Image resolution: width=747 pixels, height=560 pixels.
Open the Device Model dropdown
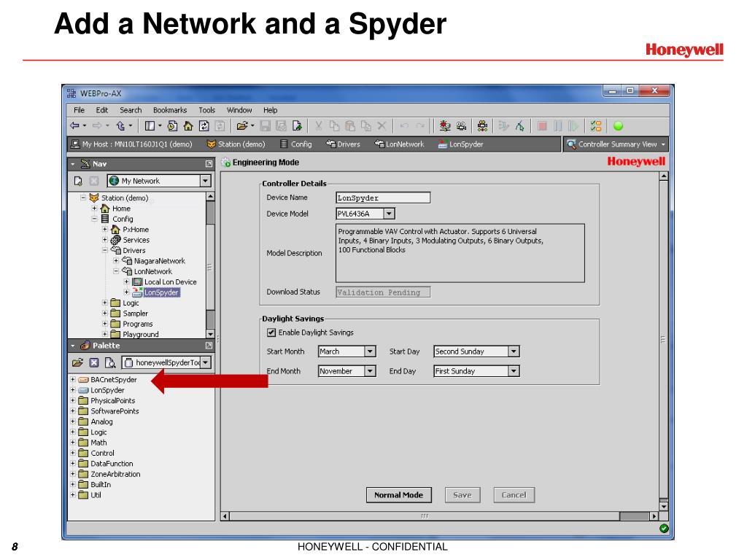coord(390,214)
